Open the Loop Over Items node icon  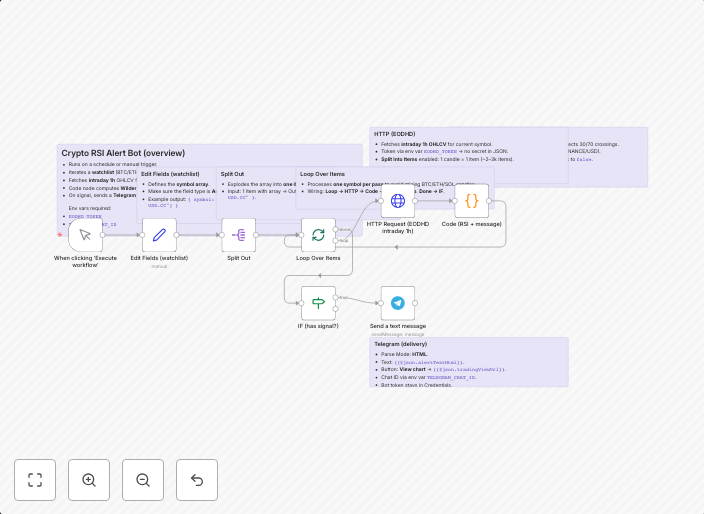tap(318, 236)
